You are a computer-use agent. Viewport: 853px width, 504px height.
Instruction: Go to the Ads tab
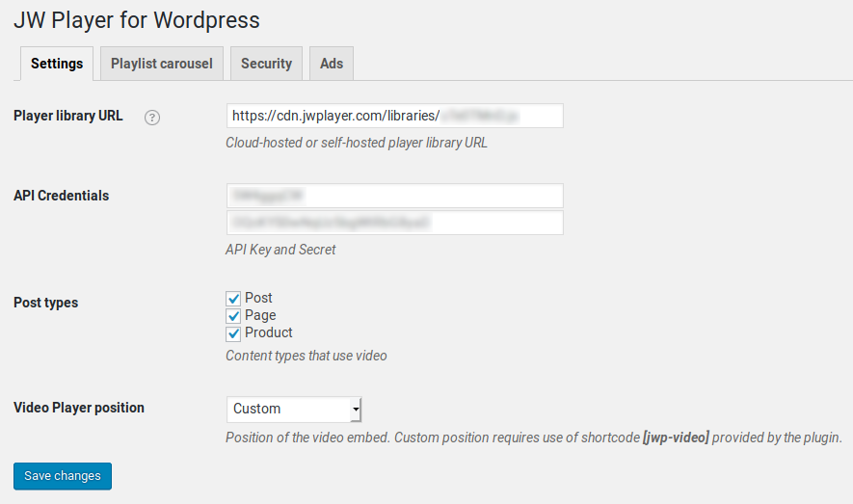click(332, 64)
